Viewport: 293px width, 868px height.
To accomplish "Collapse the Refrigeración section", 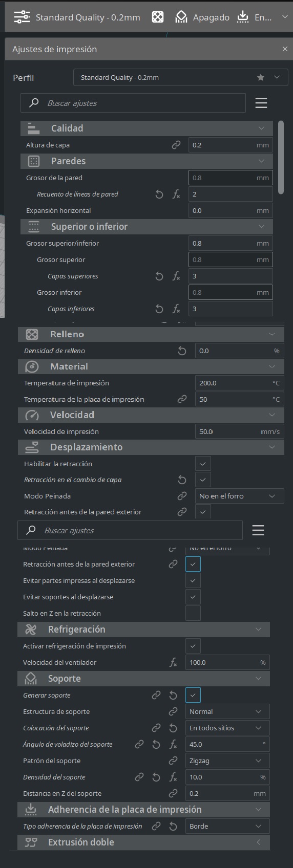I will click(143, 629).
